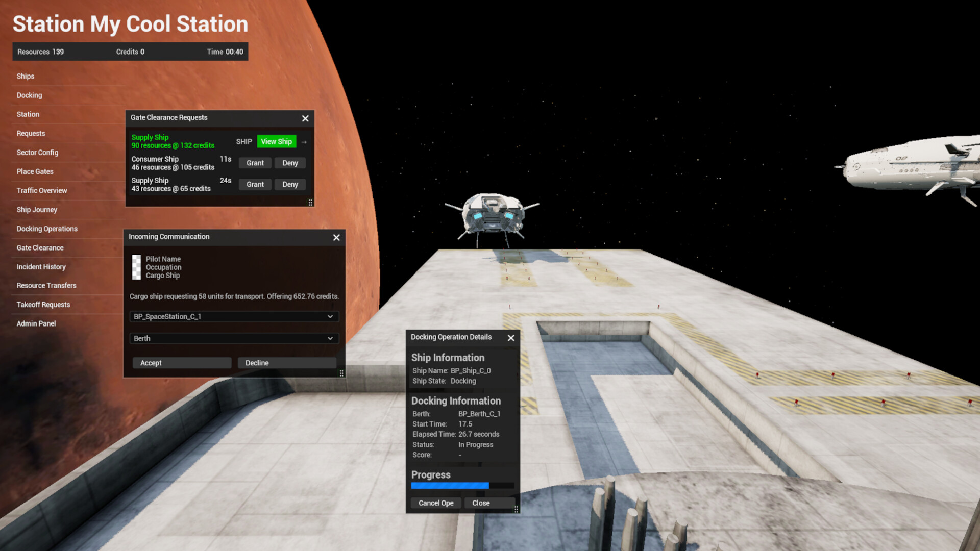This screenshot has width=980, height=551.
Task: Close the Docking Operation Details panel
Action: click(511, 338)
